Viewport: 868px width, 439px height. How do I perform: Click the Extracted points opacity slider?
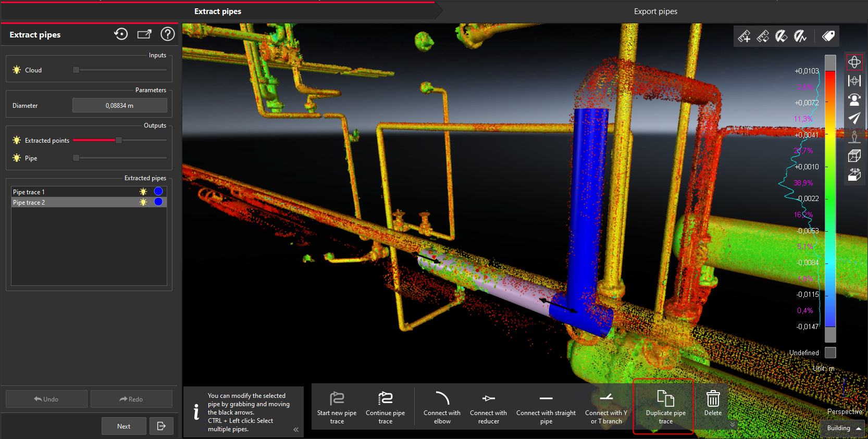pos(119,140)
